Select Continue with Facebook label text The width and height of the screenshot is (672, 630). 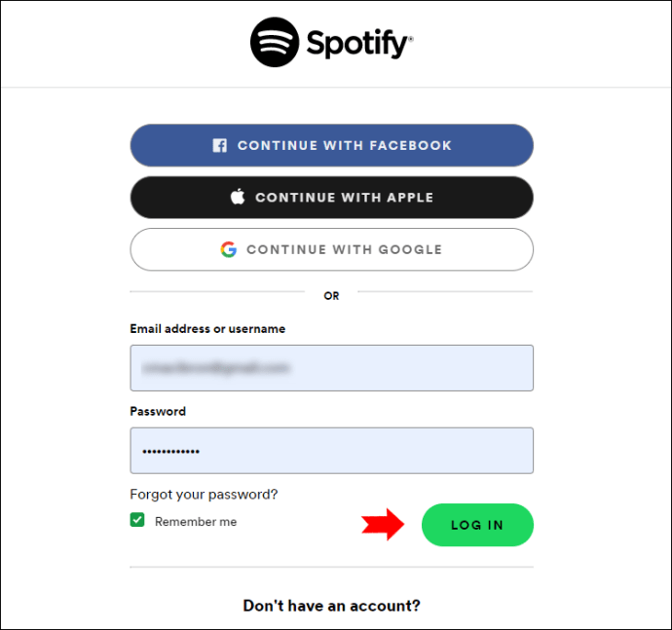pos(345,146)
